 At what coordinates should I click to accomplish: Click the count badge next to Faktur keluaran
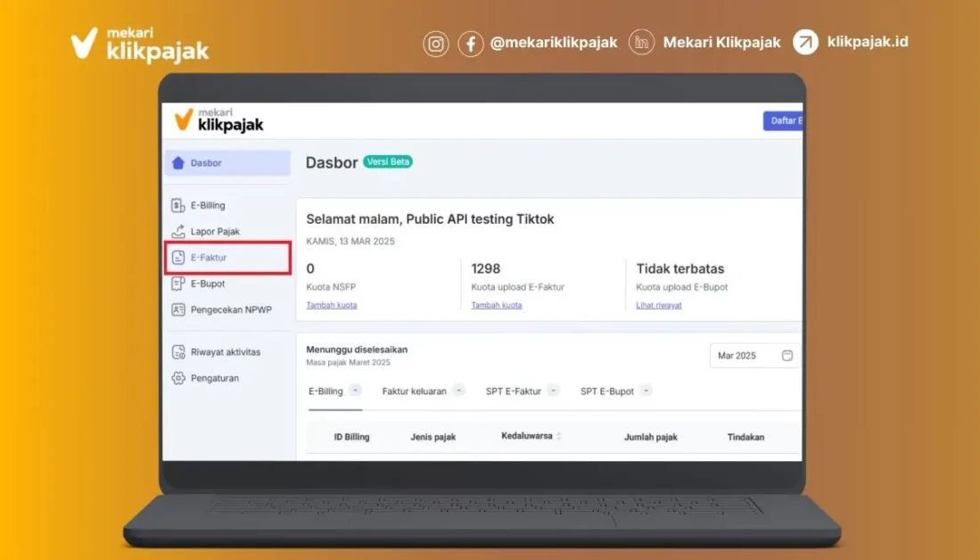click(x=458, y=390)
